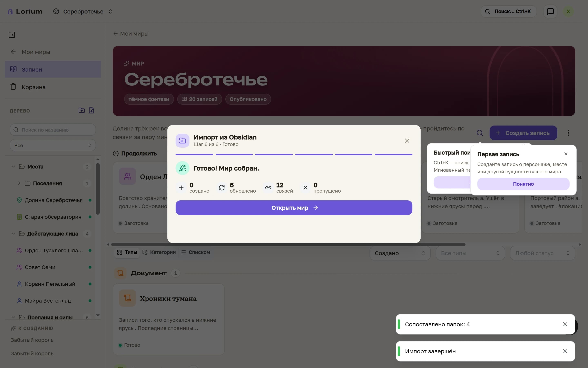Image resolution: width=588 pixels, height=368 pixels.
Task: Click the Lorium logo
Action: 25,11
